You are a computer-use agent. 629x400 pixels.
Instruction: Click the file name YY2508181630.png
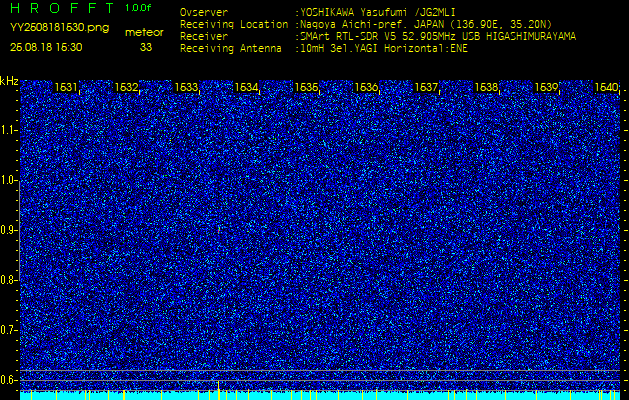coord(59,28)
